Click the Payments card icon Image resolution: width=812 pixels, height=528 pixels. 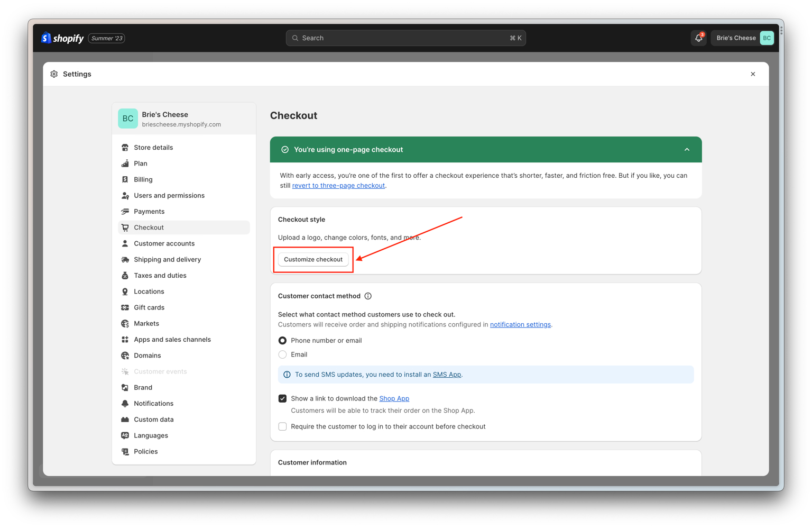point(125,212)
